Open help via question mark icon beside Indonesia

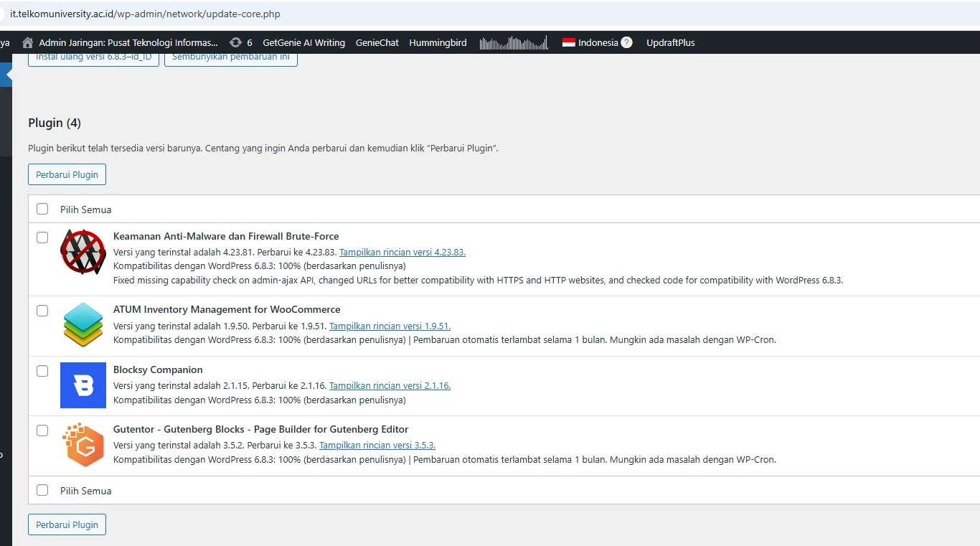[626, 42]
